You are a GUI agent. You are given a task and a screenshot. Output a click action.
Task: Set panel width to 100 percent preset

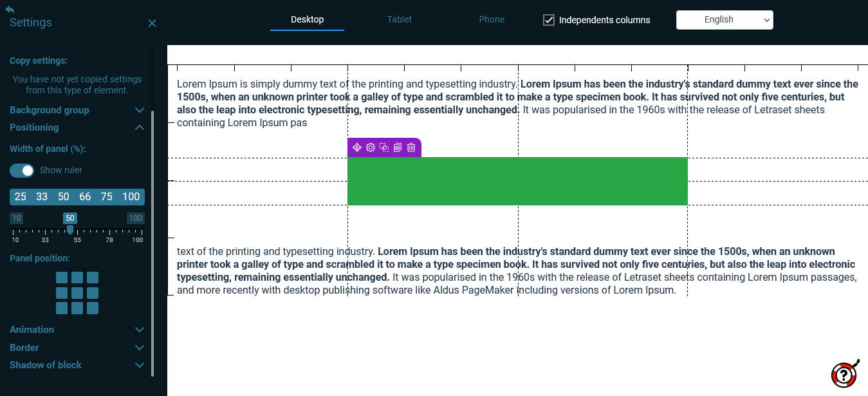click(131, 197)
